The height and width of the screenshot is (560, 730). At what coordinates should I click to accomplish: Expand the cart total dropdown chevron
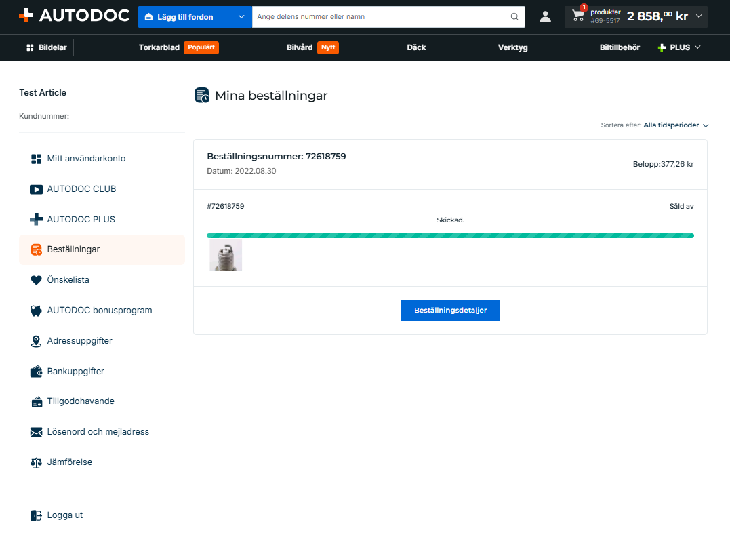pos(699,16)
